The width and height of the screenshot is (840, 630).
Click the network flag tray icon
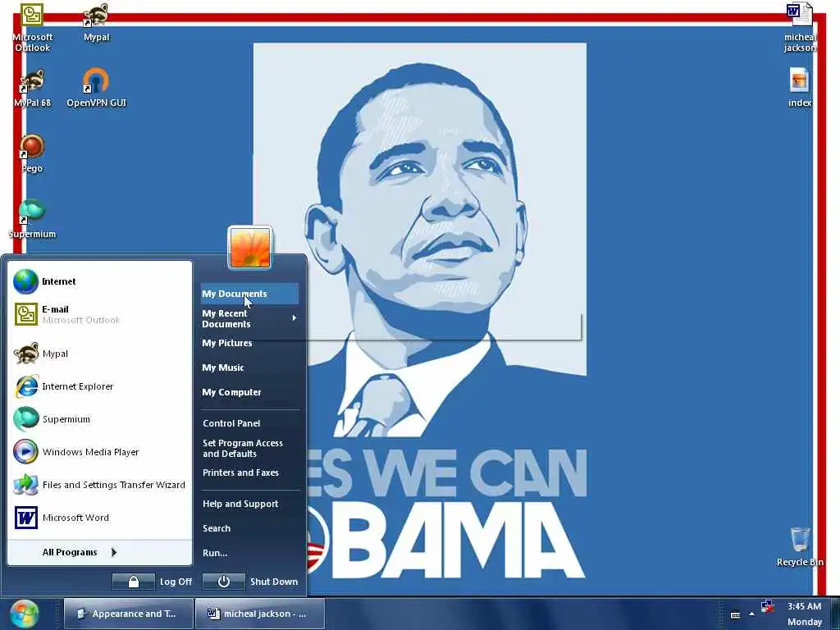coord(768,607)
